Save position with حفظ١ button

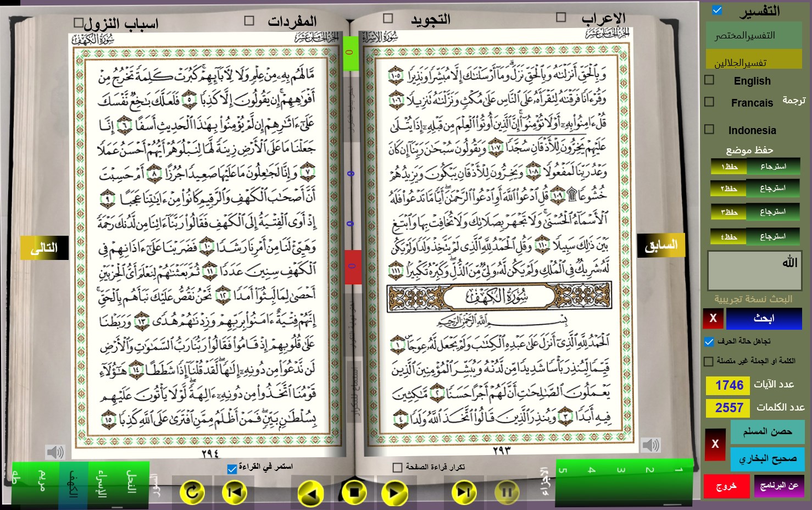728,167
